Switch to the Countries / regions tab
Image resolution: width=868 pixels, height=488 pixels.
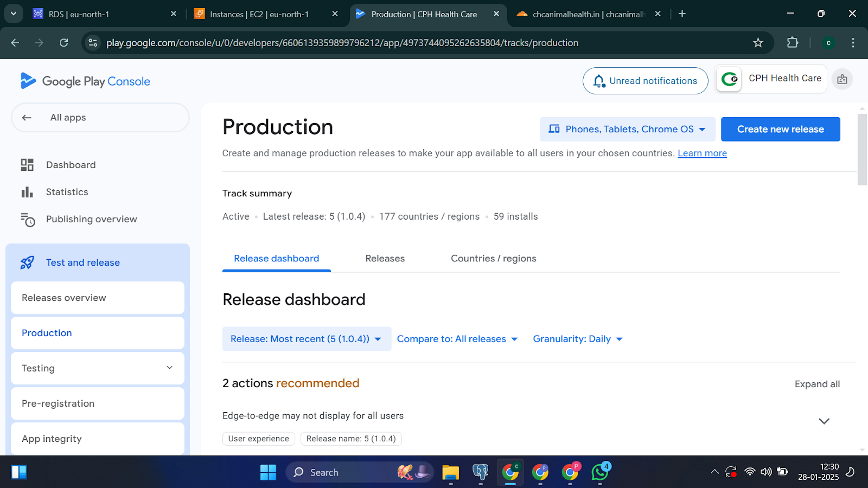tap(494, 259)
